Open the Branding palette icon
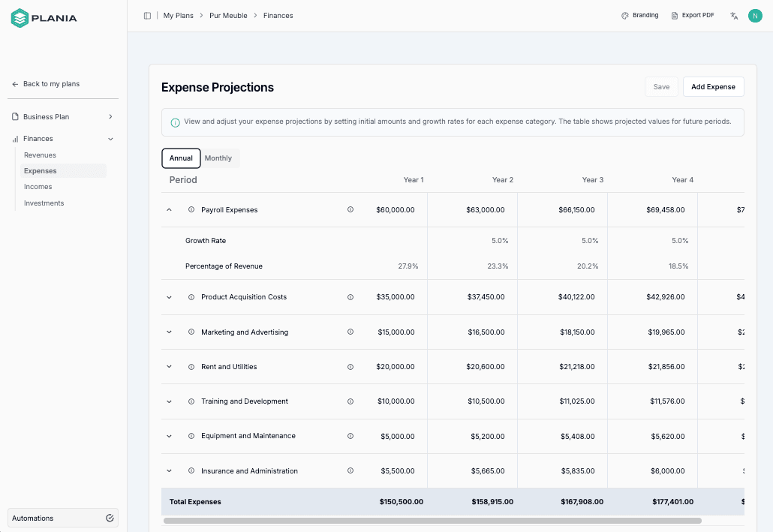The image size is (773, 532). 624,15
